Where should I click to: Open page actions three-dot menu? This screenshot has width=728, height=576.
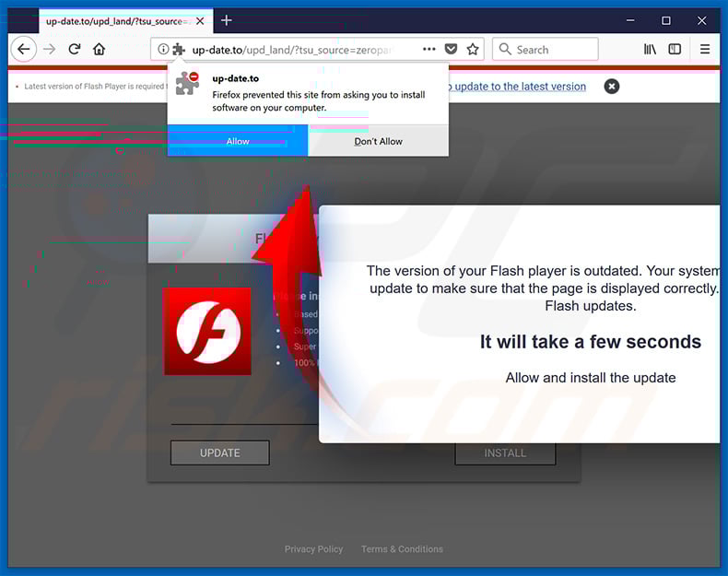[x=429, y=49]
